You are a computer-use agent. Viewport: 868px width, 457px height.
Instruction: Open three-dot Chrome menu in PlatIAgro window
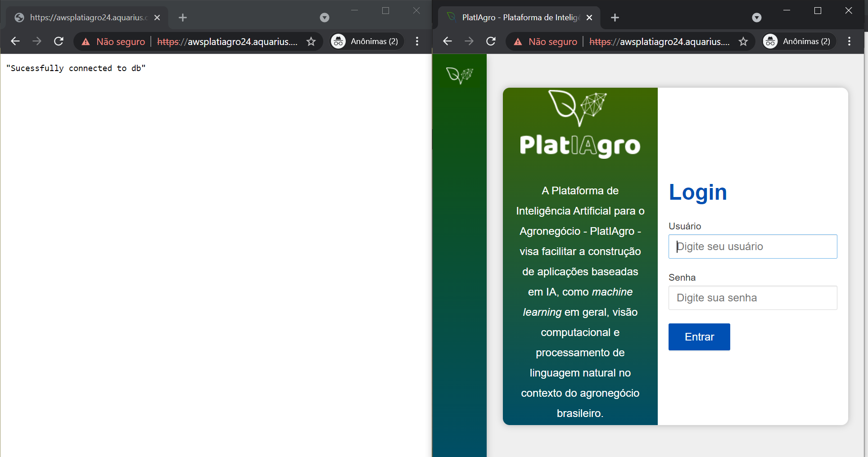[850, 41]
